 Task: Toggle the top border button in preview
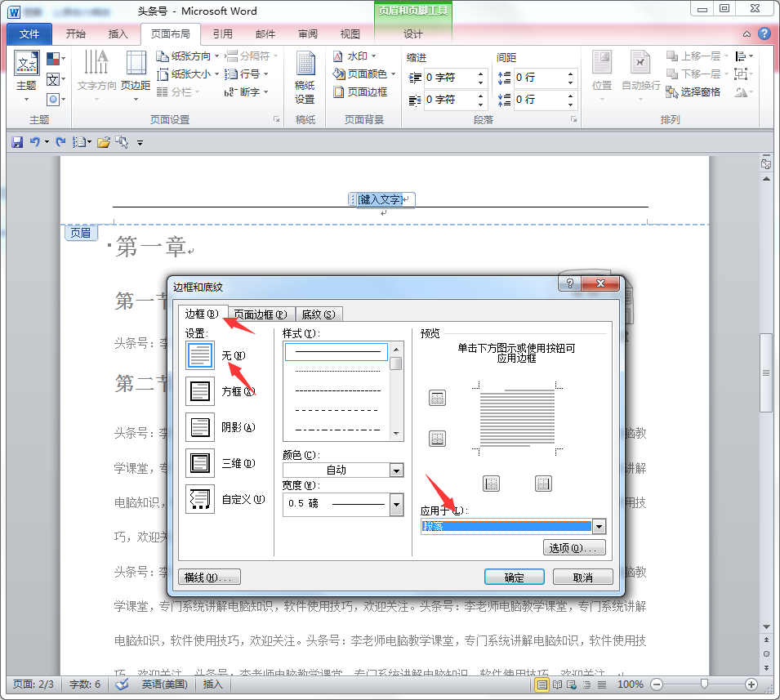(437, 398)
